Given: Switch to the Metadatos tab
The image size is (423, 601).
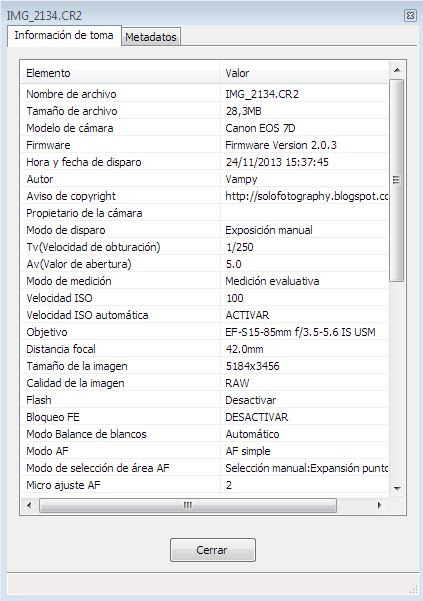Looking at the screenshot, I should click(151, 37).
